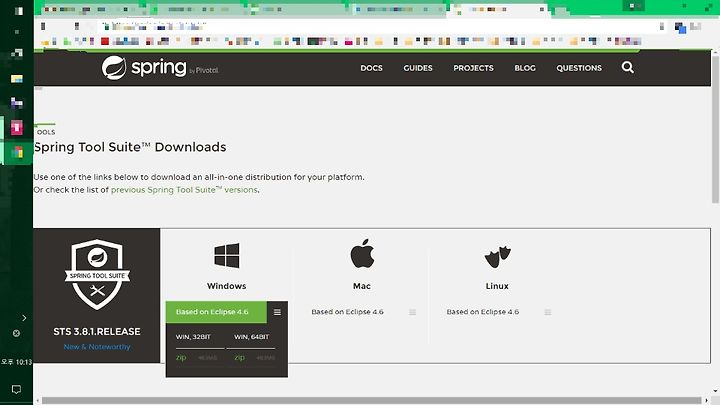Screen dimensions: 720x405
Task: Expand the taskbar hidden icons chevron
Action: [24, 317]
